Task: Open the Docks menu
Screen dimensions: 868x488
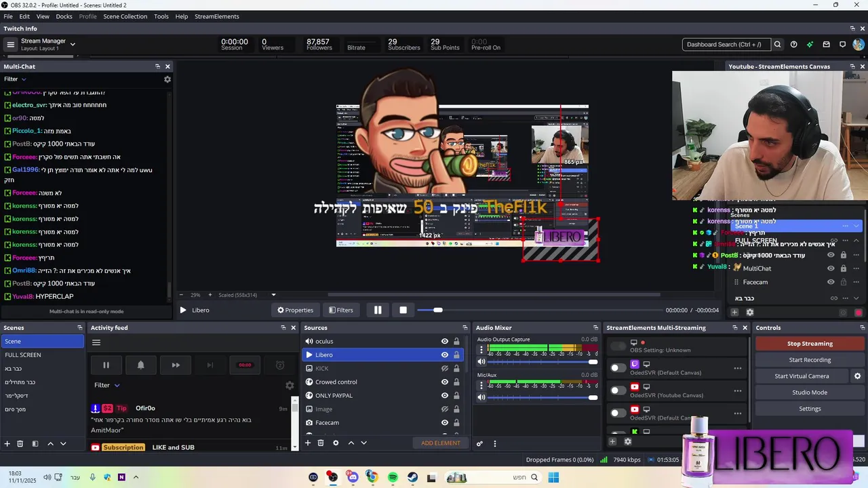Action: (x=64, y=16)
